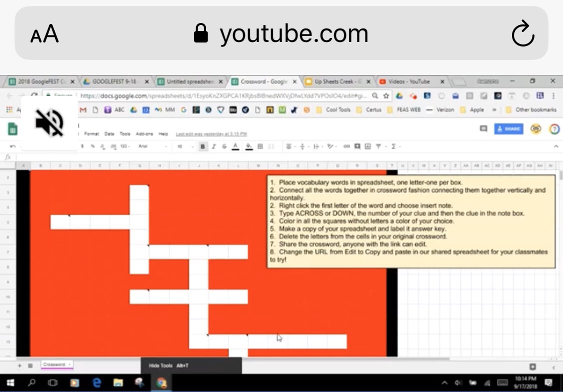Switch to the Up Sheets Creek tab

pyautogui.click(x=338, y=82)
